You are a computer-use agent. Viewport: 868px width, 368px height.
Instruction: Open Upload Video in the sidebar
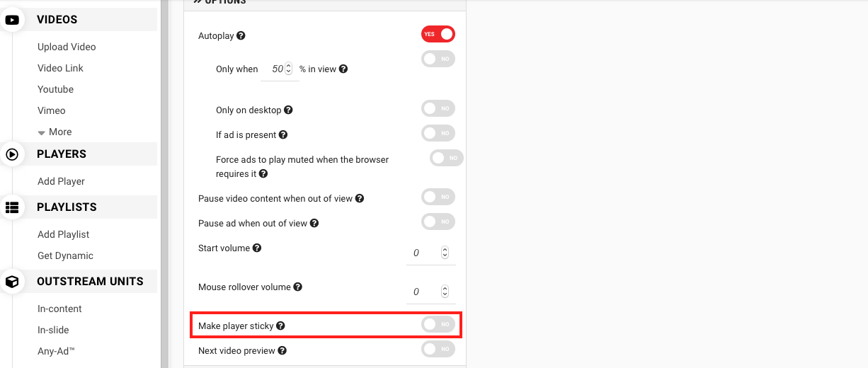tap(67, 47)
